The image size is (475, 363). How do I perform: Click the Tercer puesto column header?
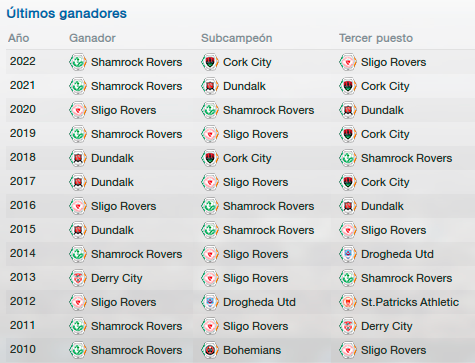(x=376, y=38)
